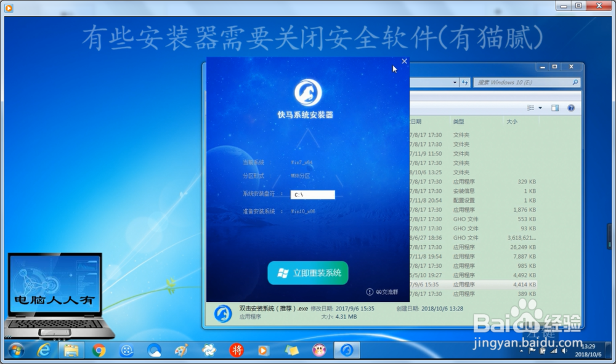Click the orange player icon in title bar
Viewport: 616px width, 364px height.
pyautogui.click(x=9, y=8)
